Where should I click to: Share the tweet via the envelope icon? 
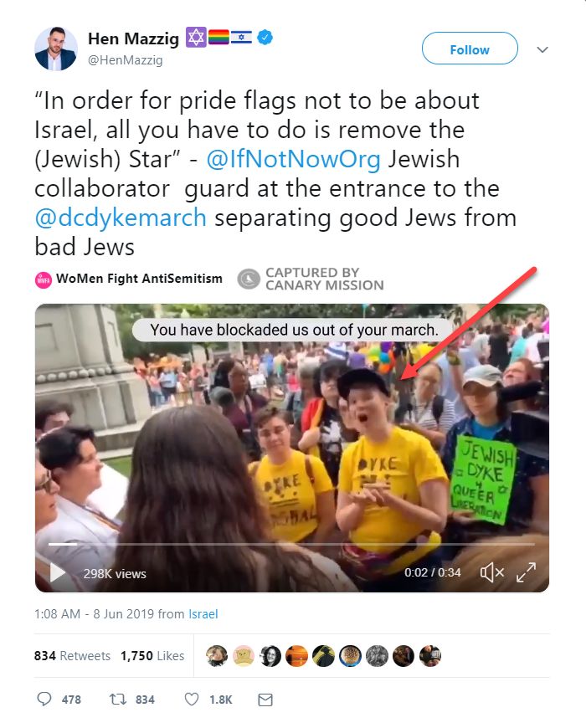click(265, 700)
